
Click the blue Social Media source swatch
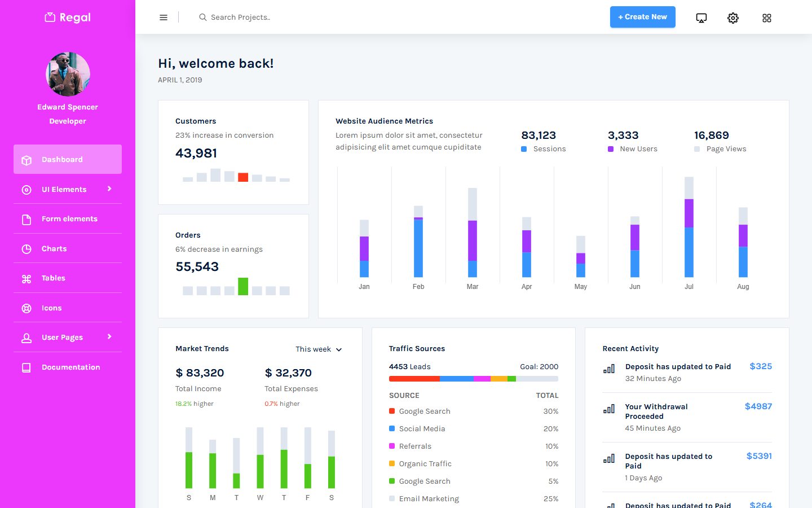click(392, 428)
